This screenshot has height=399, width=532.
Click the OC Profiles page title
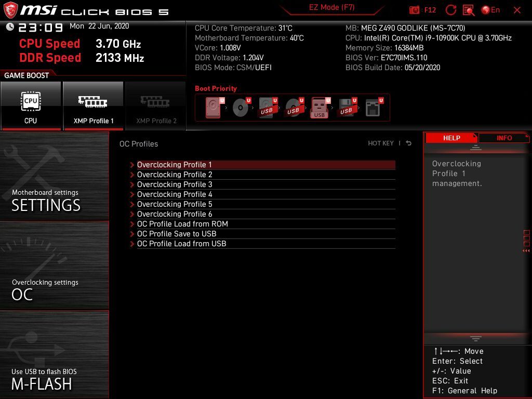tap(138, 144)
